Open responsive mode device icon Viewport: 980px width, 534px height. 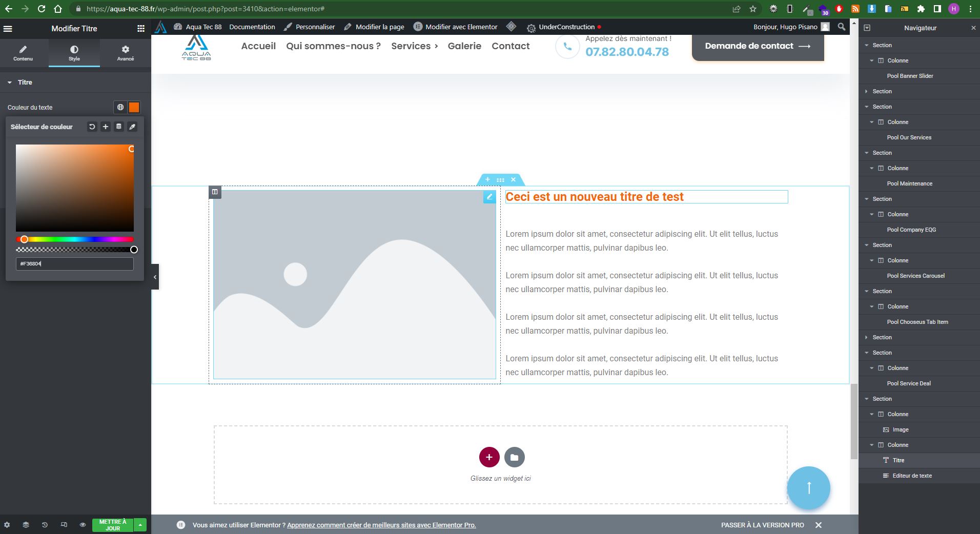click(x=64, y=525)
